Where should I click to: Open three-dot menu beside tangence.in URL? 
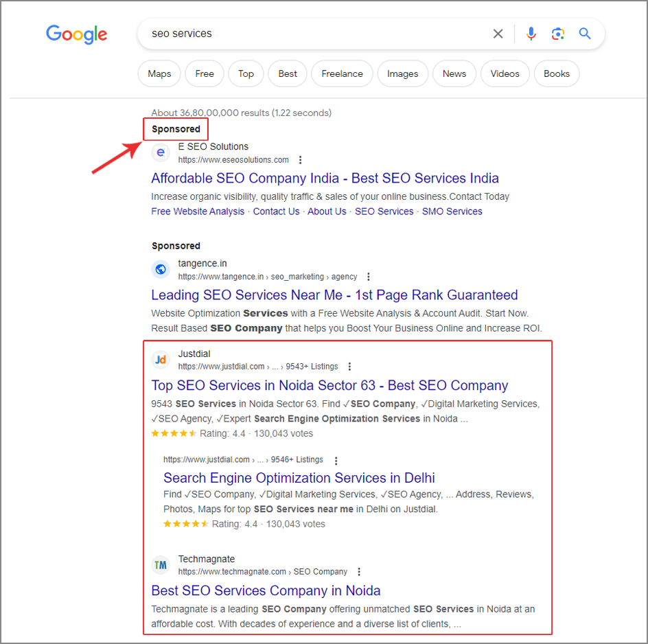tap(369, 277)
